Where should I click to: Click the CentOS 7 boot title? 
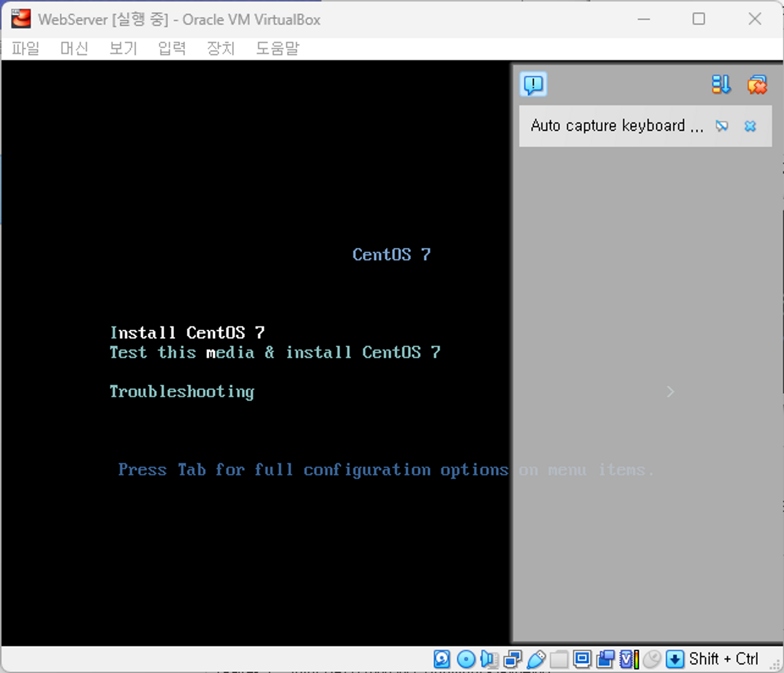[x=391, y=255]
